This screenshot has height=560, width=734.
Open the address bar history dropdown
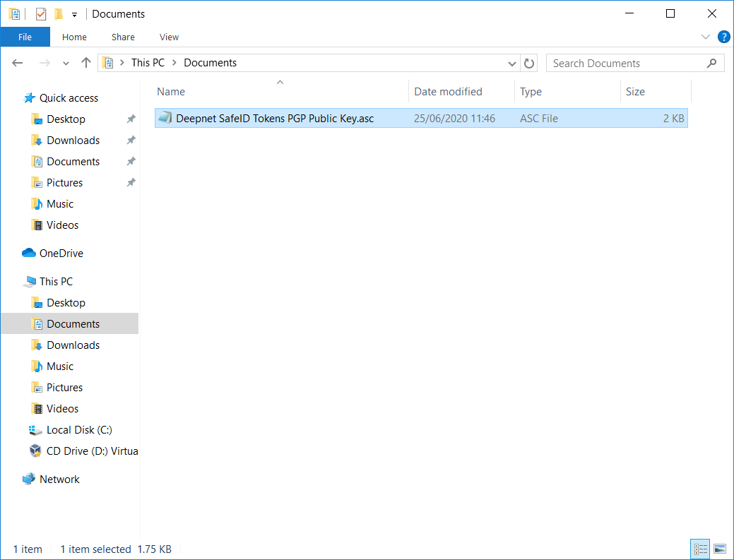coord(512,63)
